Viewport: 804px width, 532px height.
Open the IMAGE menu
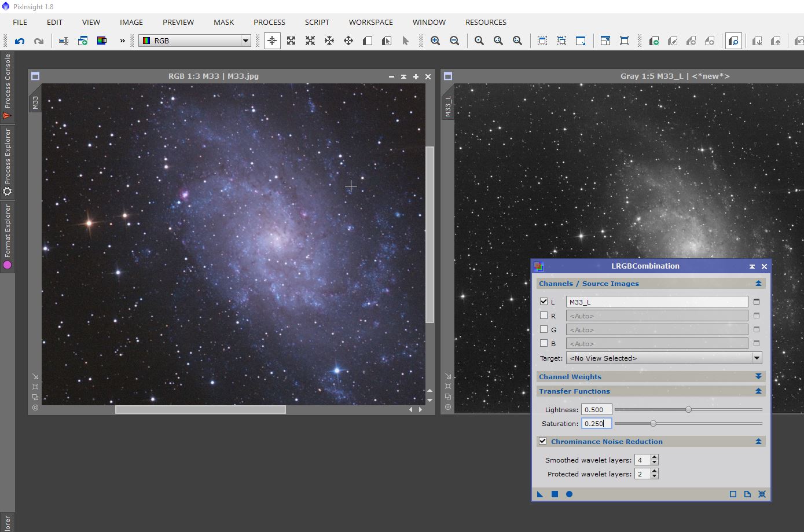pos(131,22)
